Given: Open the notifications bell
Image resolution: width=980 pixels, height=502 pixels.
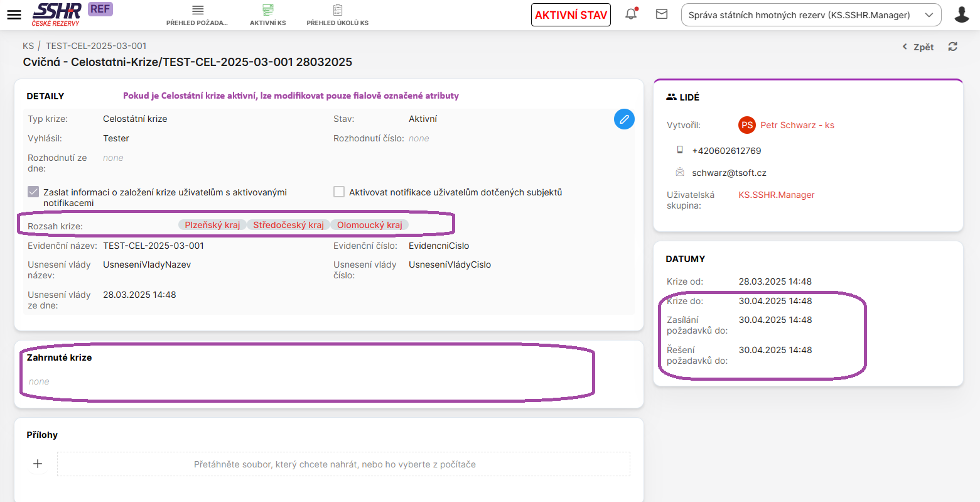Looking at the screenshot, I should click(631, 14).
